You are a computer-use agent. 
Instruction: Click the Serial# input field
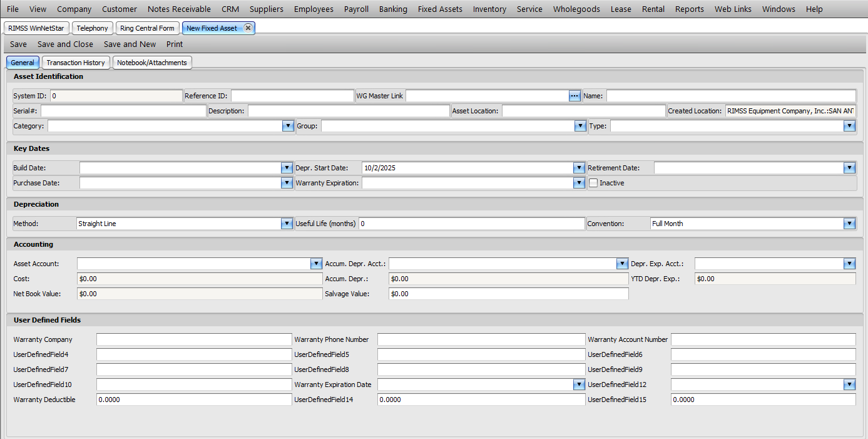(x=123, y=111)
